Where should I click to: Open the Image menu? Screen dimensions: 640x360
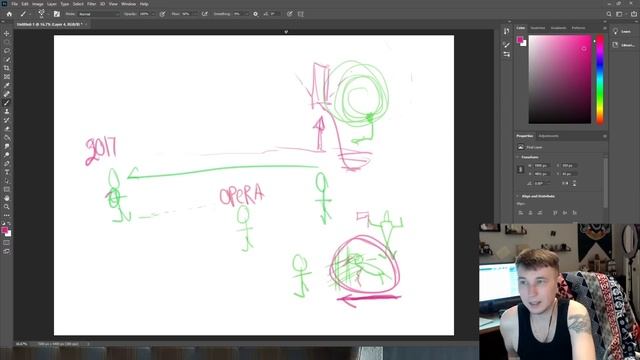pos(38,4)
